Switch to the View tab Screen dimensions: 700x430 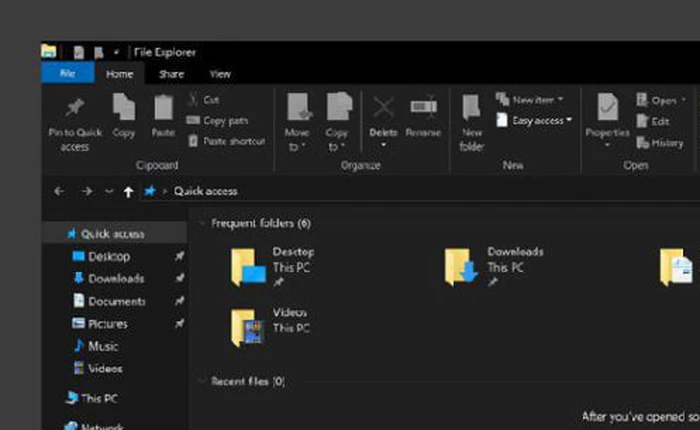(220, 74)
